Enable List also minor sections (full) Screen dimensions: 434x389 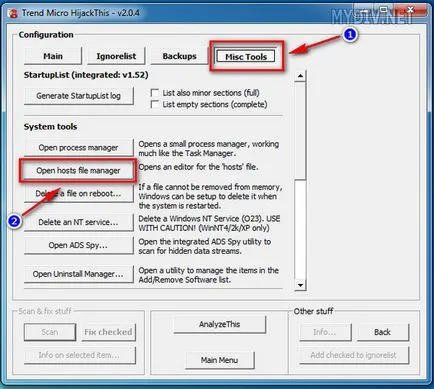click(x=155, y=92)
